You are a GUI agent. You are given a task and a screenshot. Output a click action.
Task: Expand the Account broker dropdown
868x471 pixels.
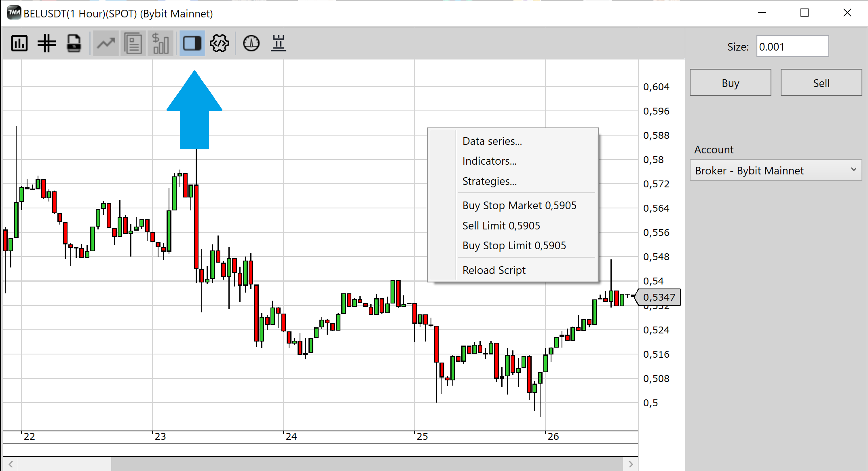[775, 170]
